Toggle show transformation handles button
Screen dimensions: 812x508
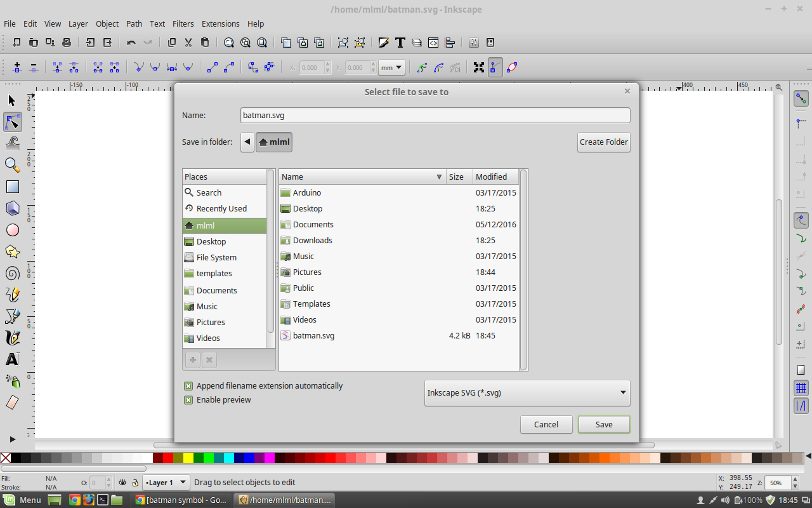479,67
